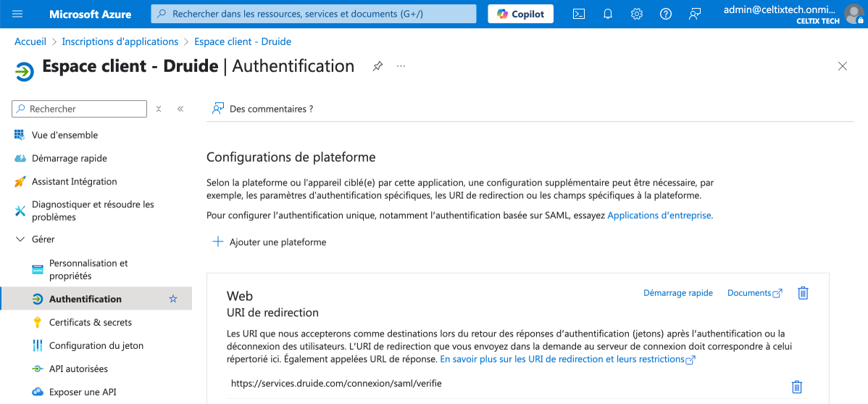This screenshot has height=404, width=868.
Task: Toggle favorite star on Authentification
Action: pyautogui.click(x=172, y=299)
